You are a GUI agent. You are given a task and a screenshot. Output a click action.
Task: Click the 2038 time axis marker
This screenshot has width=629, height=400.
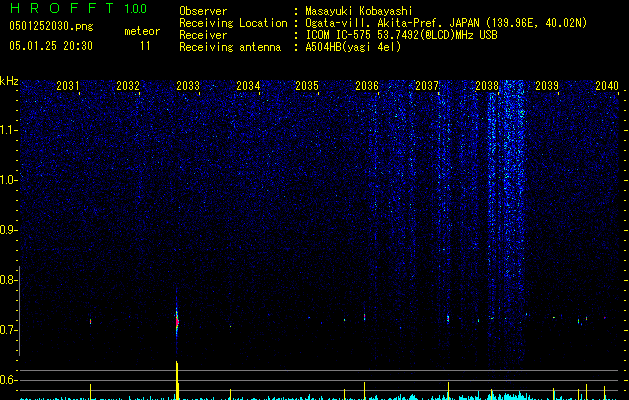(x=487, y=86)
